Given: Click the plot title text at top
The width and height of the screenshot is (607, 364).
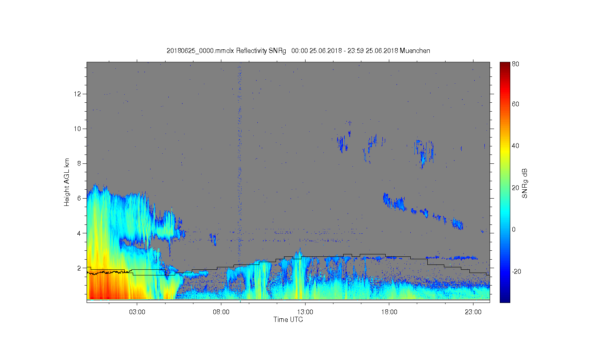Looking at the screenshot, I should point(298,51).
